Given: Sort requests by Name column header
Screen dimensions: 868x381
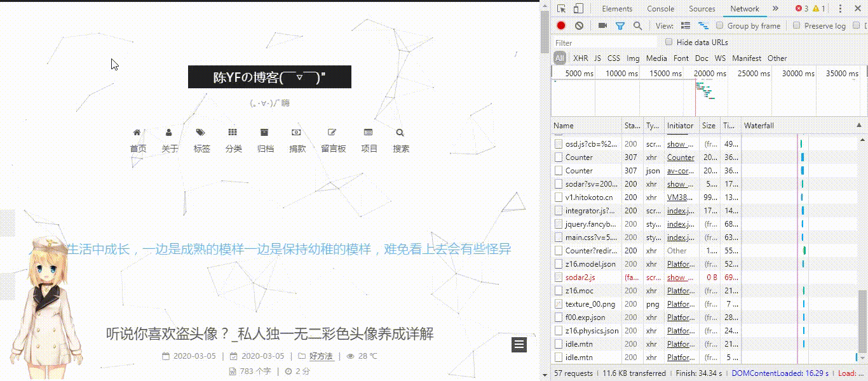Looking at the screenshot, I should [587, 126].
